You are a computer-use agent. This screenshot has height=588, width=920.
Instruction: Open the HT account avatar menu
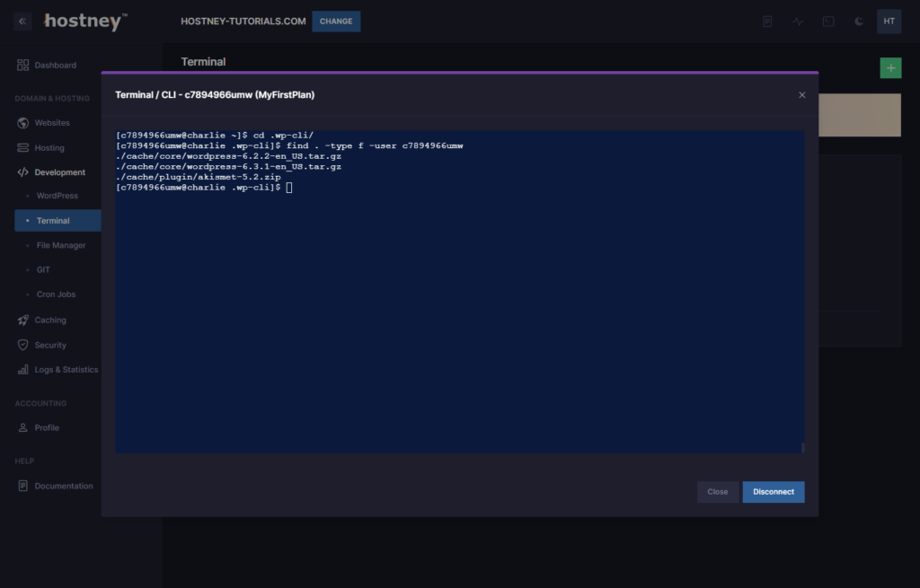coord(888,21)
